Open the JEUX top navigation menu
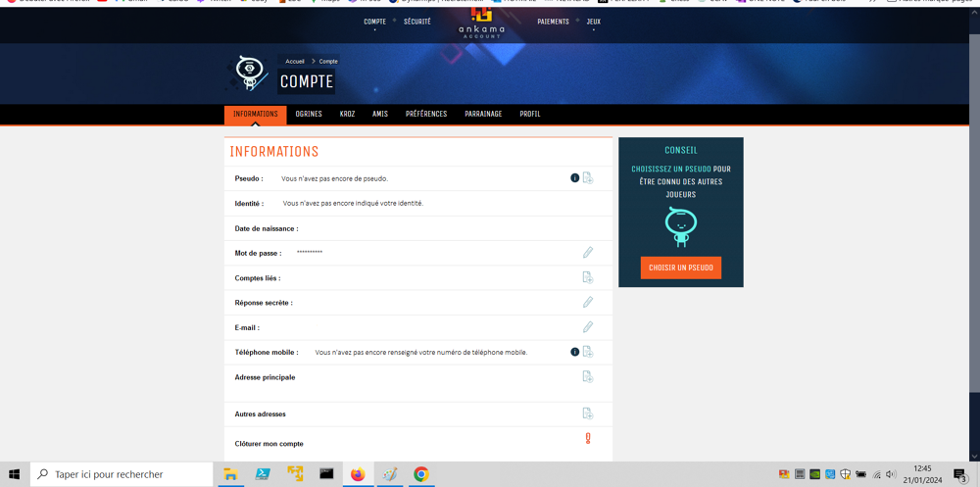The width and height of the screenshot is (980, 487). pyautogui.click(x=593, y=22)
